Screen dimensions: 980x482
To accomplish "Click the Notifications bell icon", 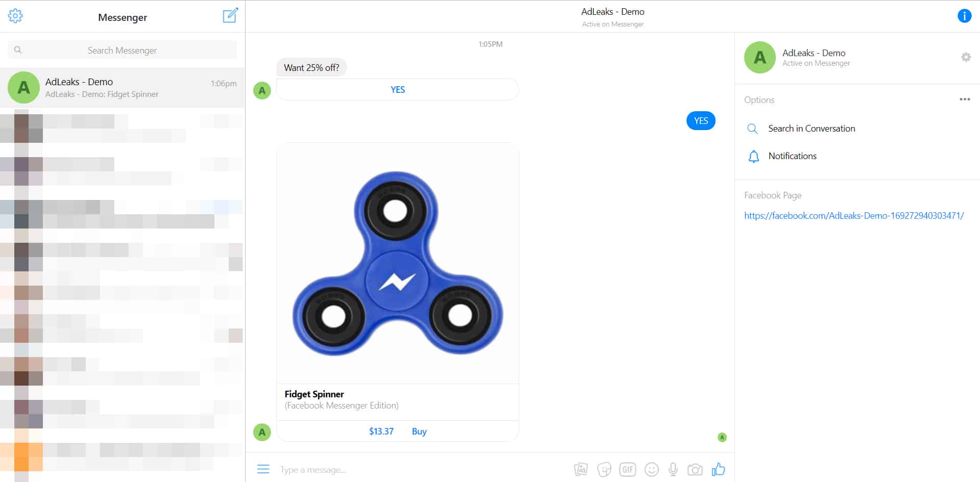I will pos(753,156).
